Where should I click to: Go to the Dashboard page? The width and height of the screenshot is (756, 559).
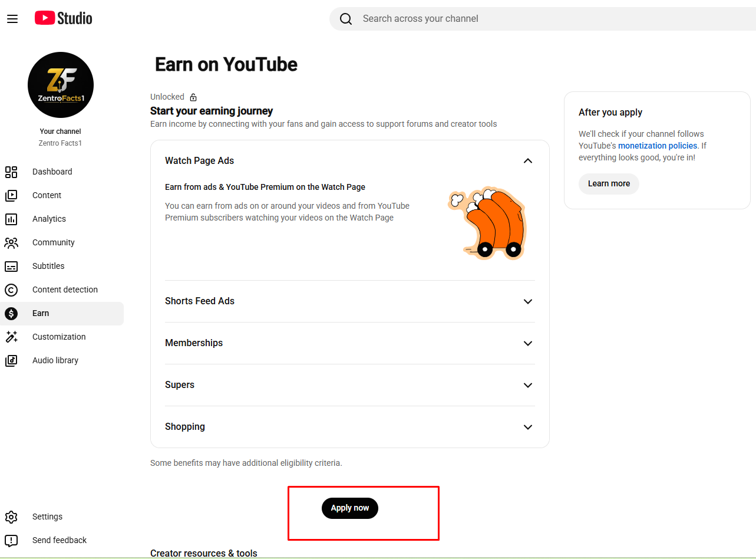(62, 172)
